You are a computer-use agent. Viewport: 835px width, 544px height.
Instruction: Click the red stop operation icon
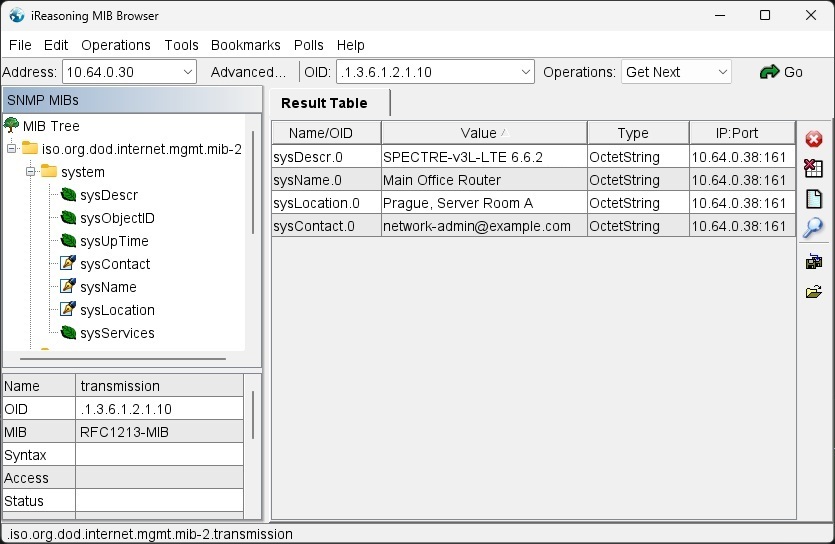tap(813, 139)
